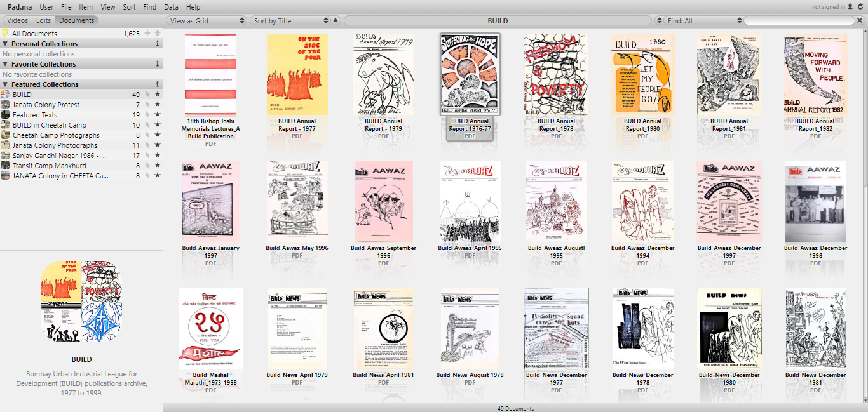868x412 pixels.
Task: Click the Janata Colony Photographs collection icon
Action: tap(5, 145)
